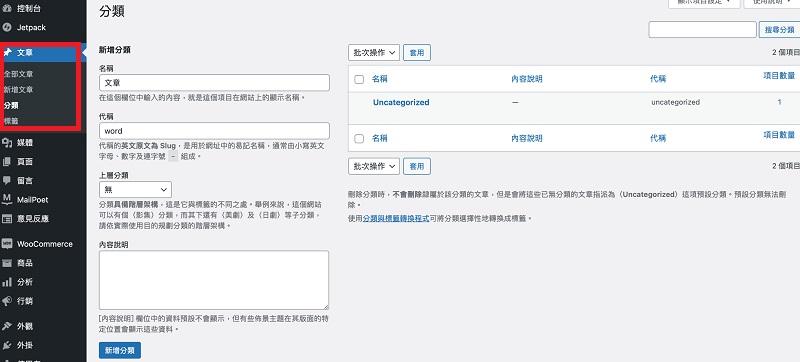Click the 內容說明 description textarea
This screenshot has width=800, height=362.
pyautogui.click(x=214, y=280)
